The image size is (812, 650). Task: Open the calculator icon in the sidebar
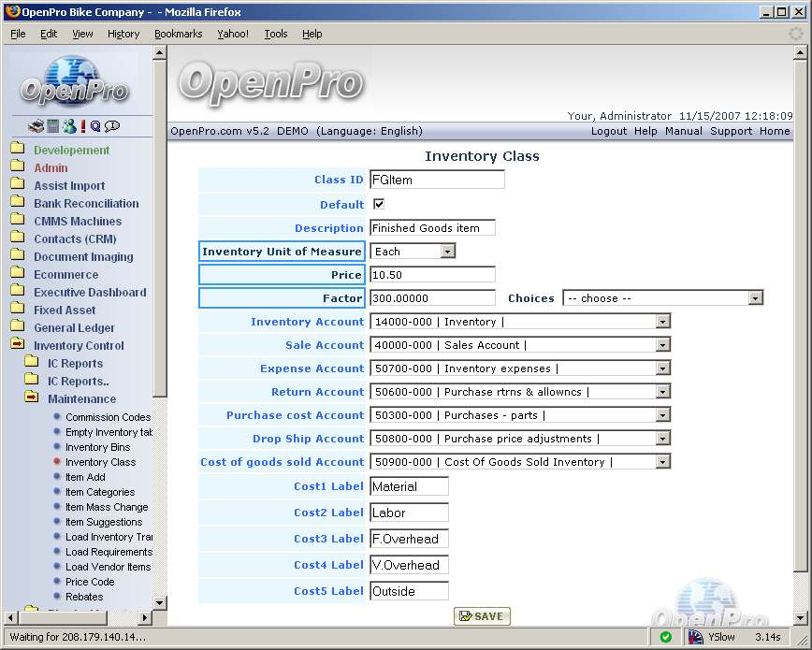pyautogui.click(x=52, y=126)
